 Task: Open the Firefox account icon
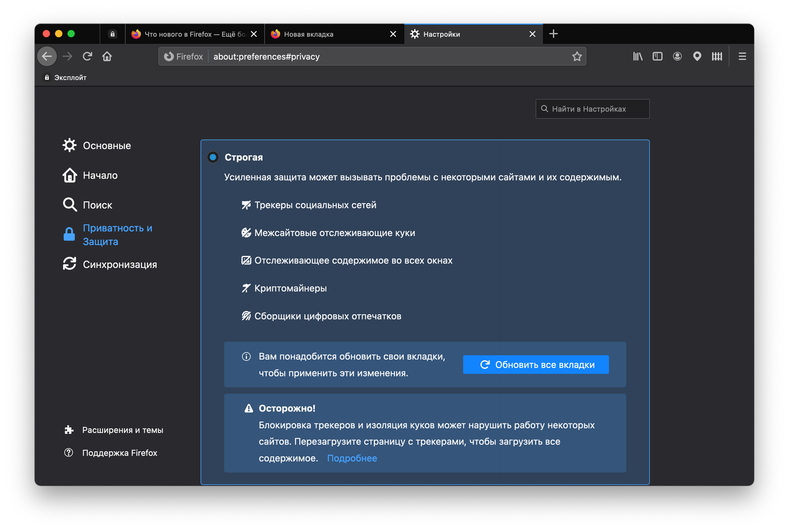(677, 56)
